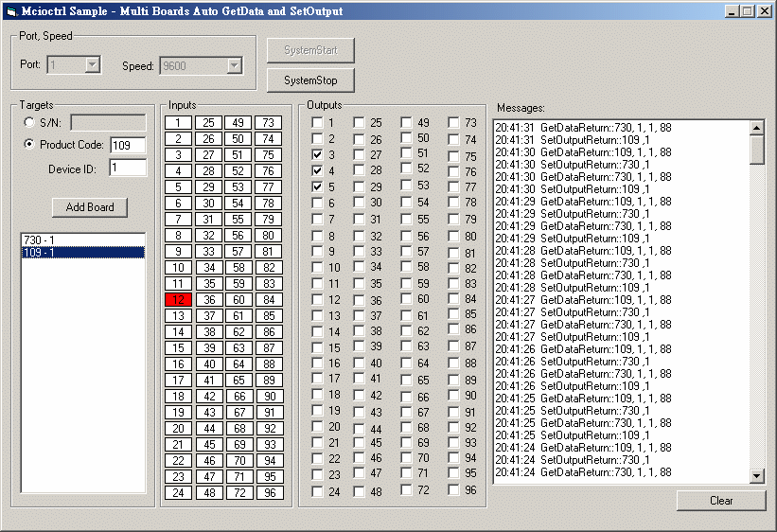Click the red input indicator 12
The width and height of the screenshot is (777, 532).
click(178, 300)
